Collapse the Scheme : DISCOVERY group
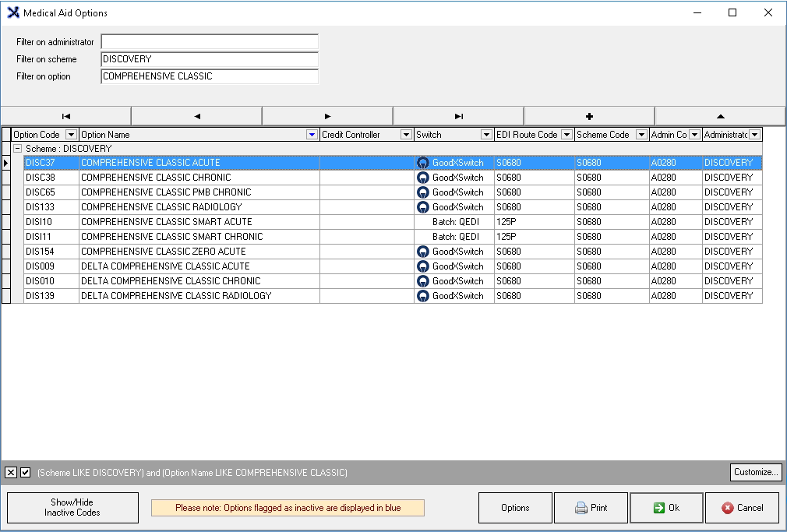 click(17, 149)
